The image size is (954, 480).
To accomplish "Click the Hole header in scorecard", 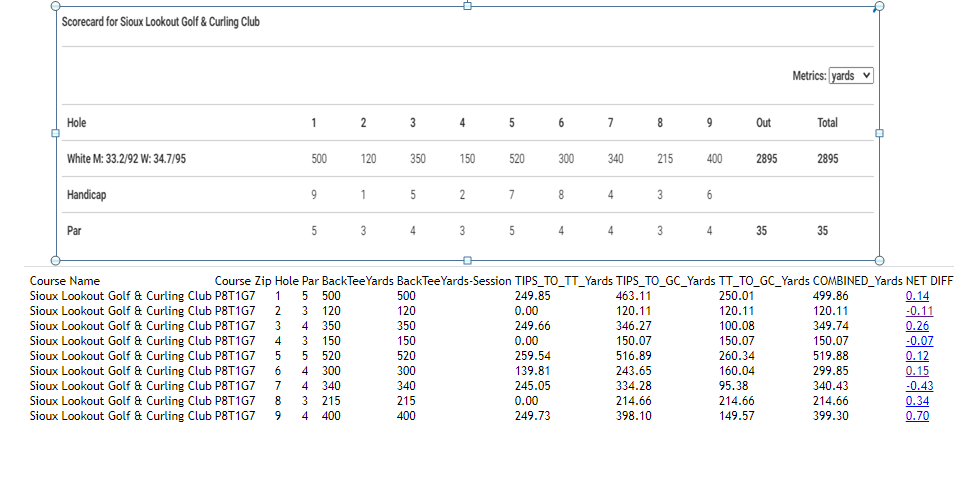I will (77, 123).
